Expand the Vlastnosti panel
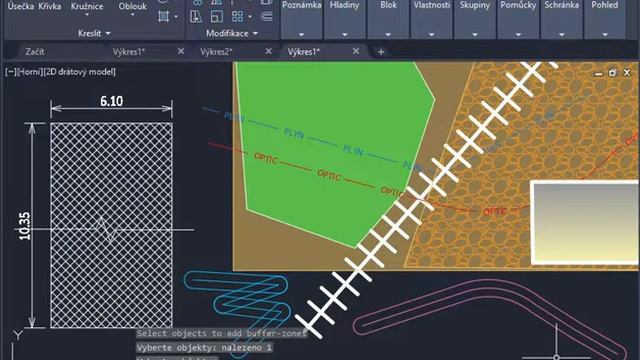 [x=431, y=35]
